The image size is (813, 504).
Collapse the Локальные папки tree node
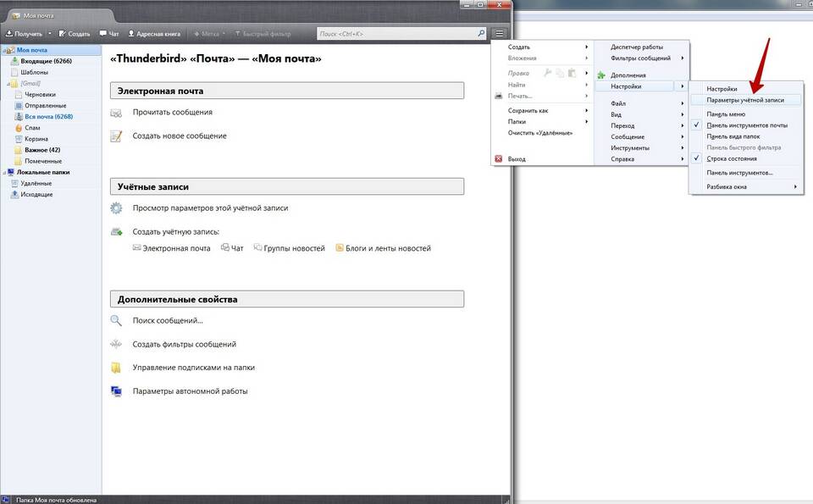(3, 172)
